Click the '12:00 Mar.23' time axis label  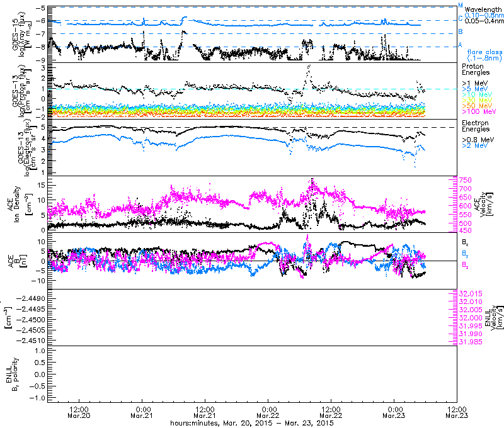(457, 412)
